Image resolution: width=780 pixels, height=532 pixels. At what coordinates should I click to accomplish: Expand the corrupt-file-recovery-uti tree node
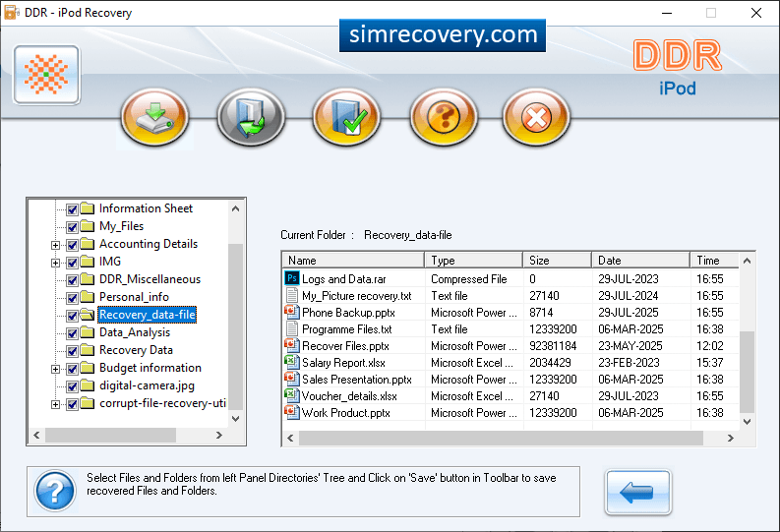[x=56, y=405]
